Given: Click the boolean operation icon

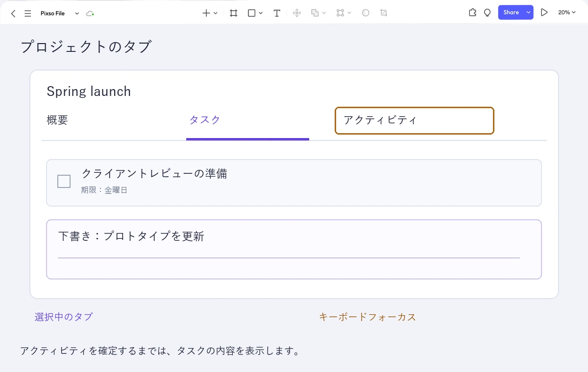Looking at the screenshot, I should (316, 13).
